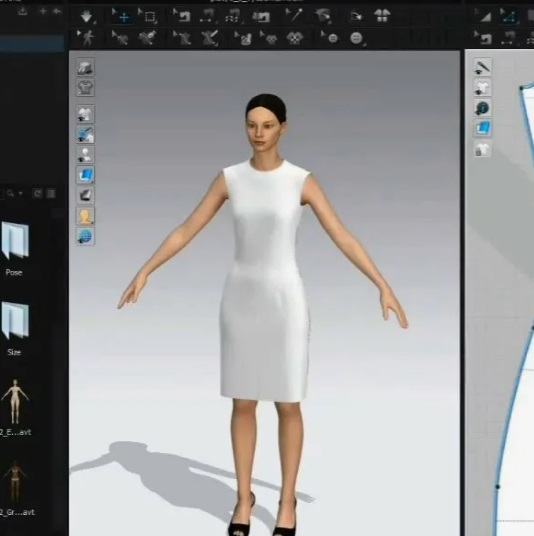Select the Tack needle tool

click(295, 16)
